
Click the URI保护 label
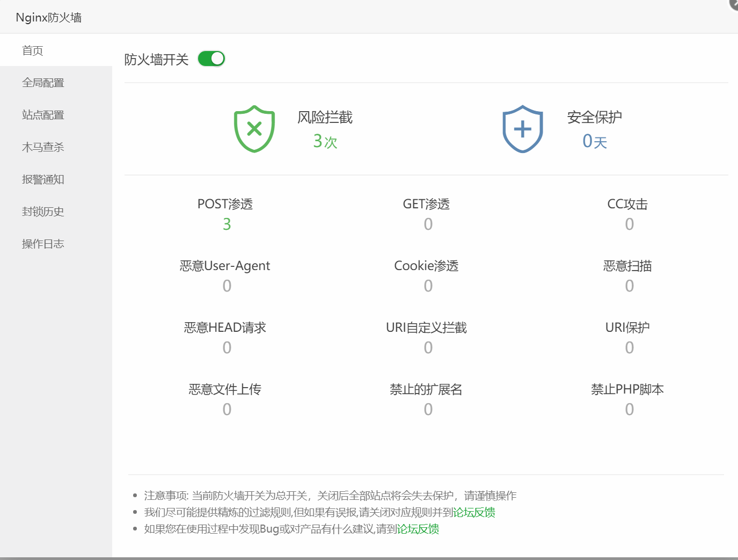point(627,328)
